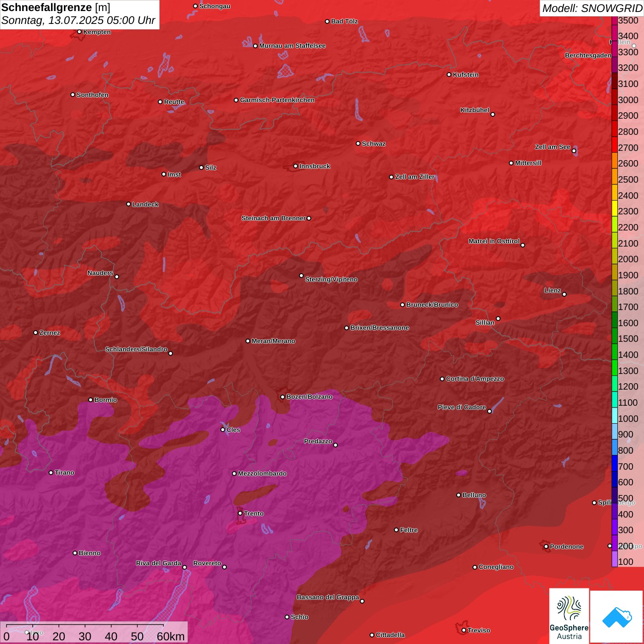Select the legend color between 2300 and 2400
This screenshot has height=644, width=644.
tap(615, 207)
